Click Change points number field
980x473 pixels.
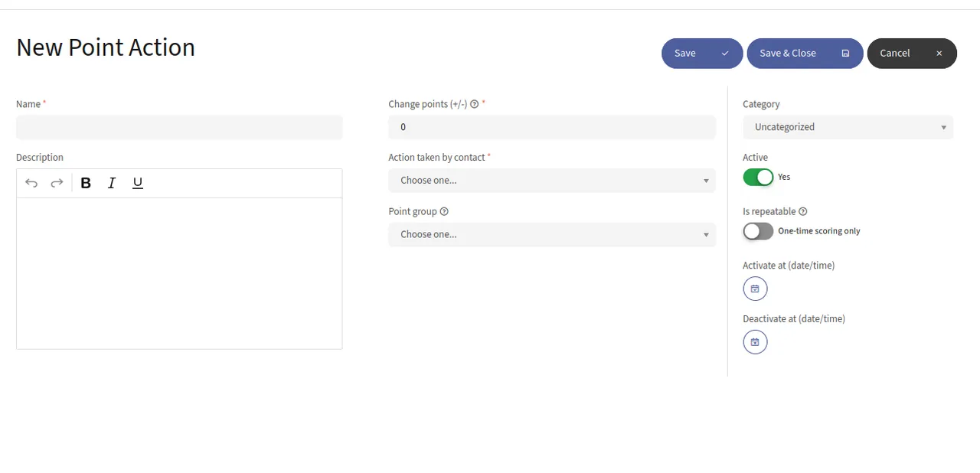click(552, 127)
